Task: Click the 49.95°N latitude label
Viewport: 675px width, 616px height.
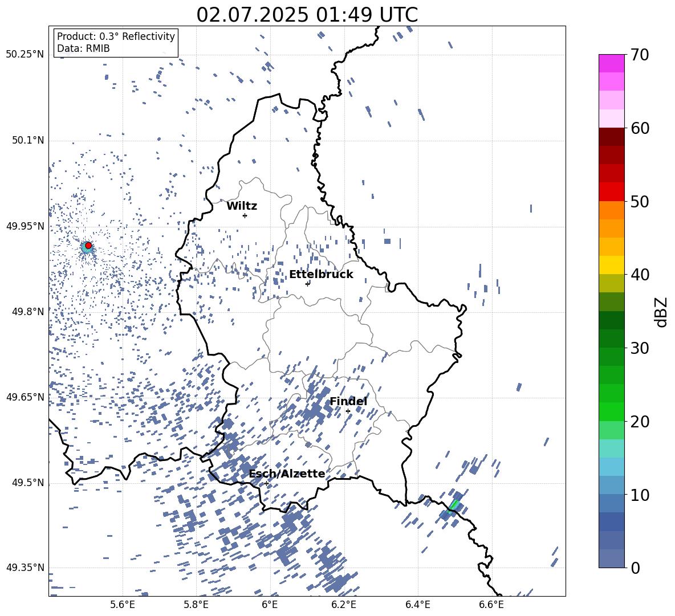Action: pyautogui.click(x=25, y=226)
